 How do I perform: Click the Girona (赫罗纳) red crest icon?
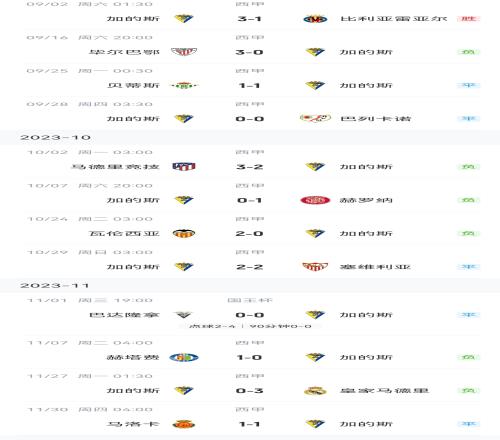pyautogui.click(x=315, y=200)
